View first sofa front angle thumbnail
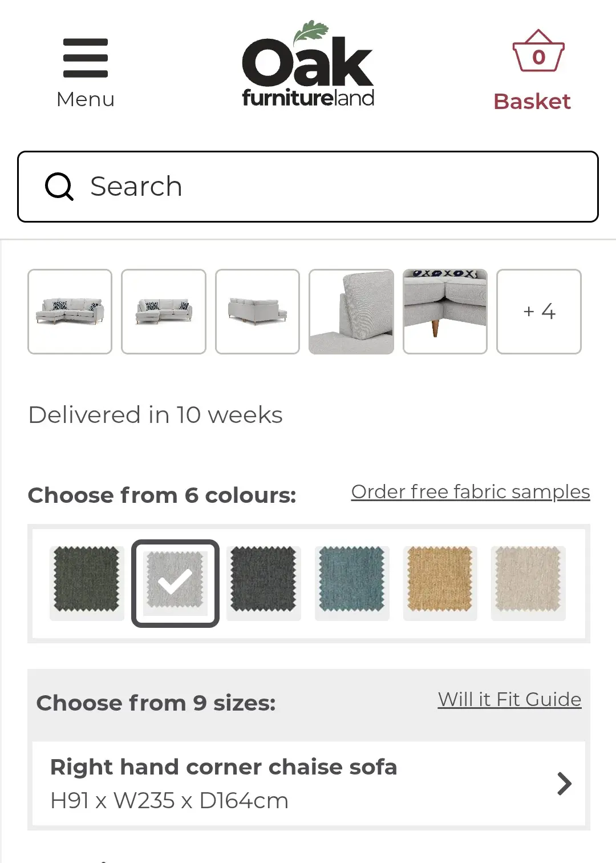 coord(70,312)
